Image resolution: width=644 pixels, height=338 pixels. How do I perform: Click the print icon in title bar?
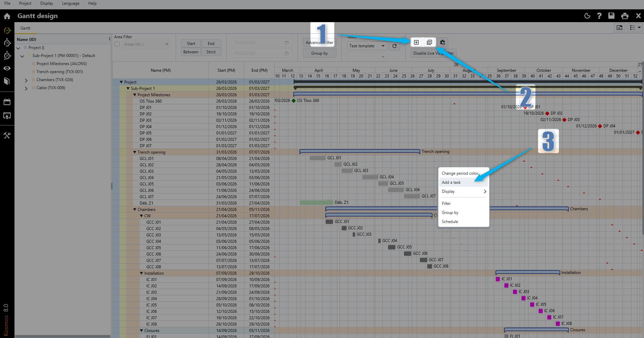(x=625, y=16)
